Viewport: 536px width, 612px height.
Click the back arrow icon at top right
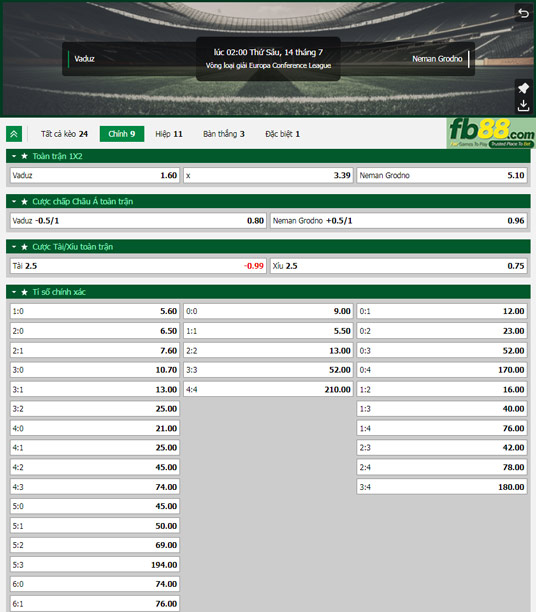pyautogui.click(x=523, y=14)
